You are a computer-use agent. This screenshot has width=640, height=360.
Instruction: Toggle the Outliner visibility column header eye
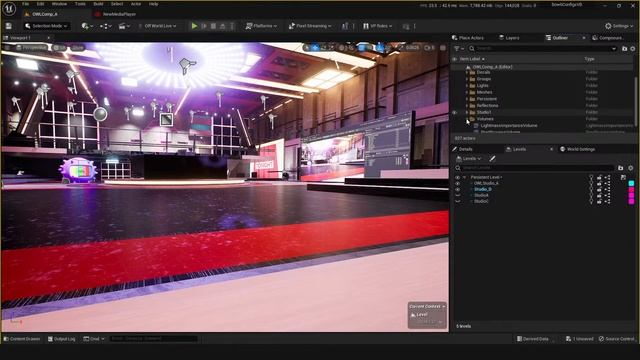tap(454, 59)
